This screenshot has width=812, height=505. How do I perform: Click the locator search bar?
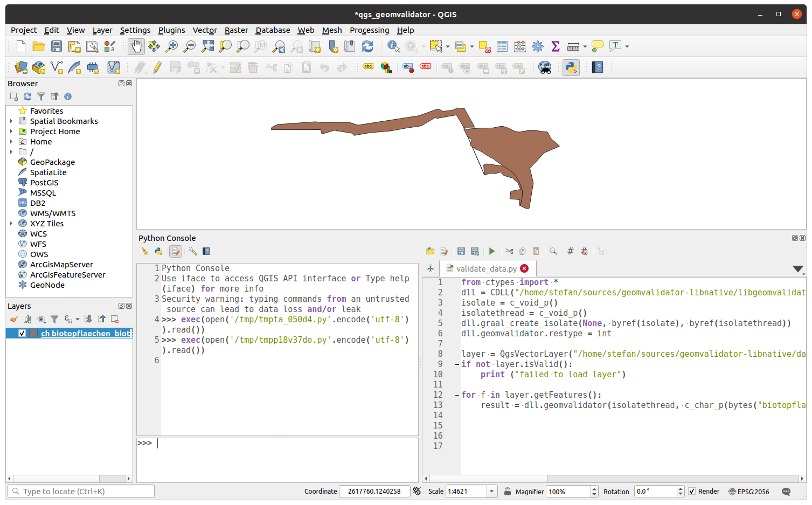point(81,492)
